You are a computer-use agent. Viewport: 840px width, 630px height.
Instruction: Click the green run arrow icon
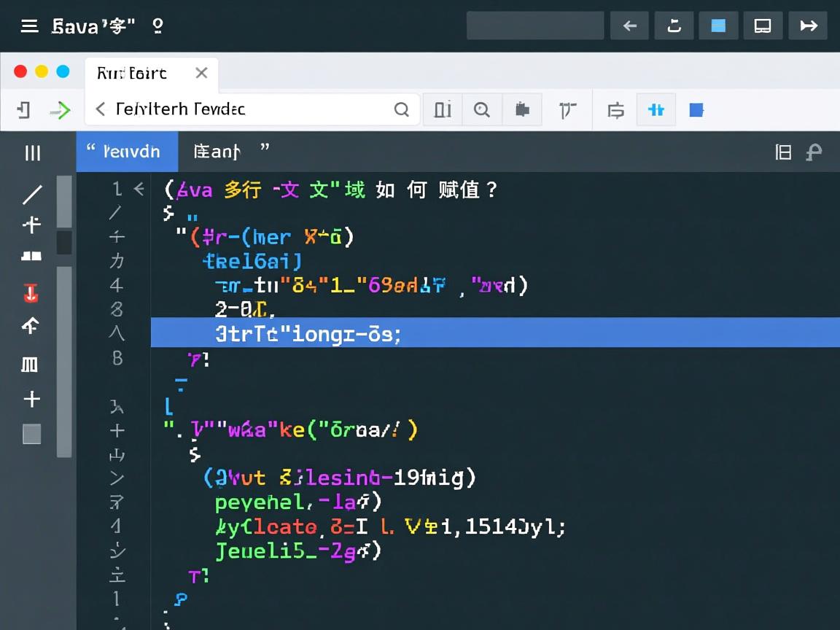click(61, 110)
